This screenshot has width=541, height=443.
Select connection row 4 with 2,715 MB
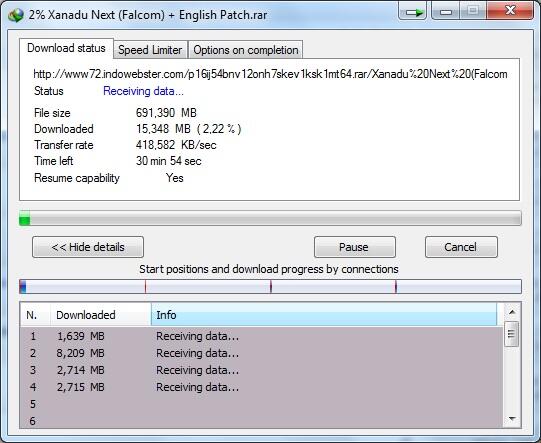coord(262,387)
